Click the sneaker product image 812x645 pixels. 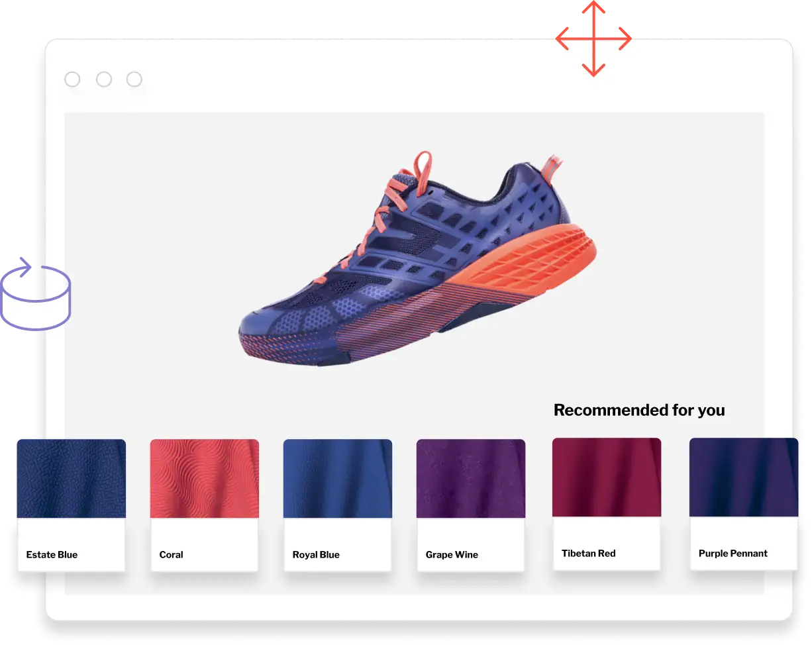[x=419, y=258]
